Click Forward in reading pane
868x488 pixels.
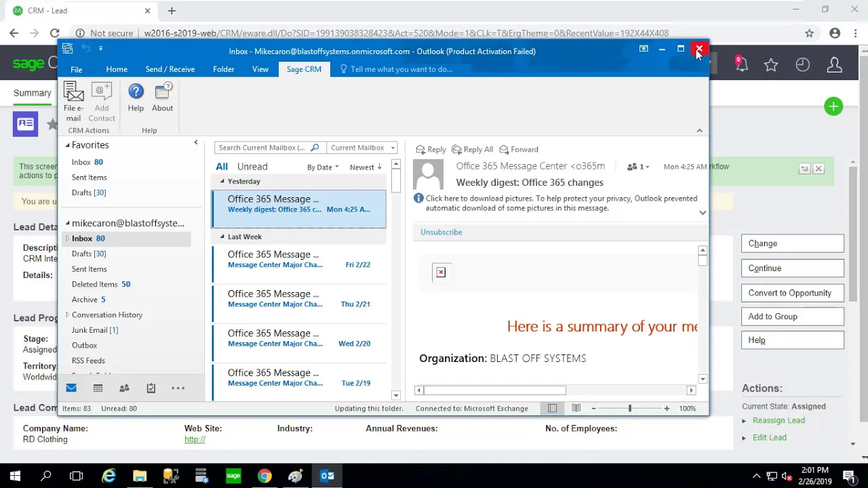pos(519,149)
